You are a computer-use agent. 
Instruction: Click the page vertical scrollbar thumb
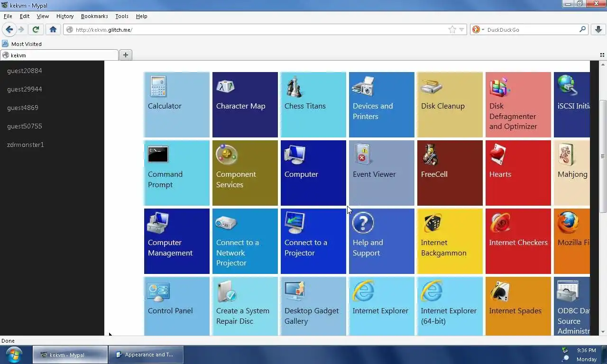click(x=603, y=156)
